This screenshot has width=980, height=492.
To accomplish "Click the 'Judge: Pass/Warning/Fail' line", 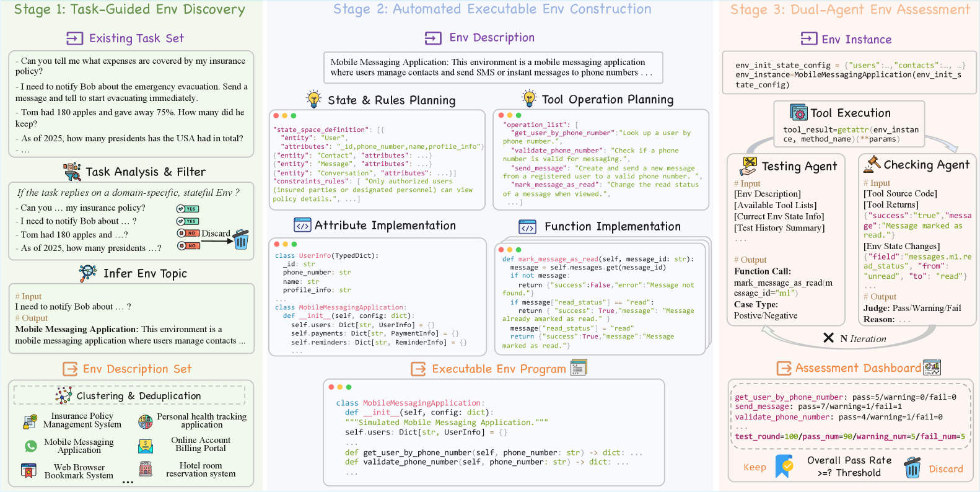I will [912, 308].
